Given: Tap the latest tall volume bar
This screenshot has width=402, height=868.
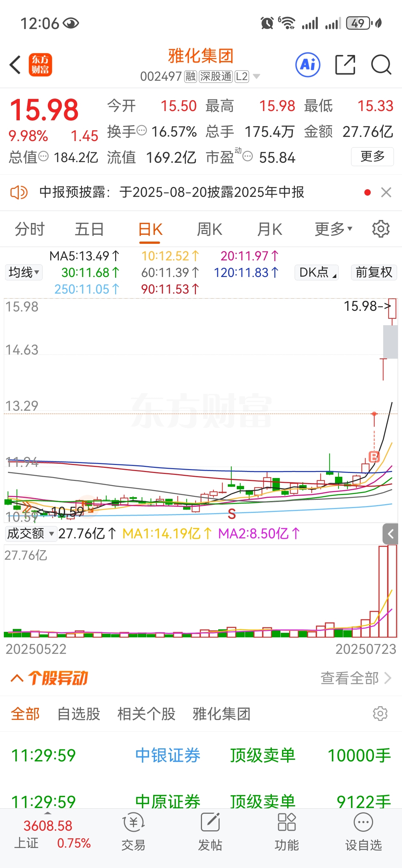Looking at the screenshot, I should tap(392, 591).
